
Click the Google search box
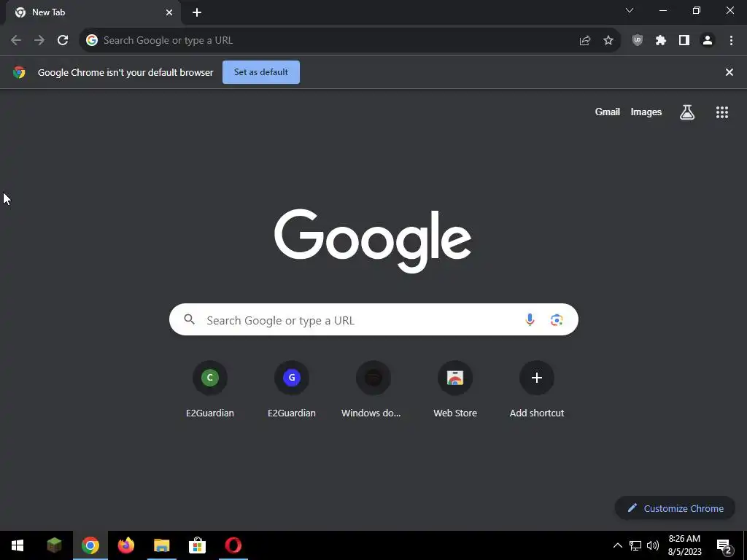click(x=373, y=319)
